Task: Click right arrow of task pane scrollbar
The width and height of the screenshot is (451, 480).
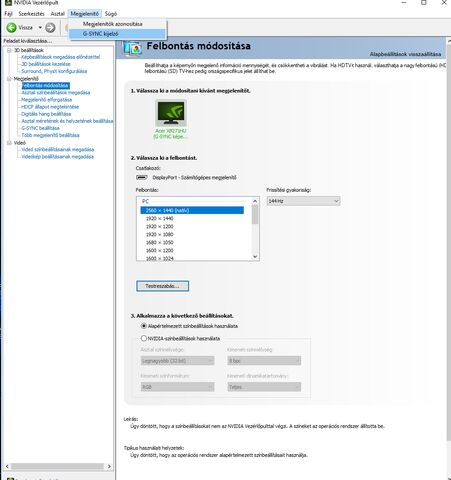Action: tap(109, 466)
